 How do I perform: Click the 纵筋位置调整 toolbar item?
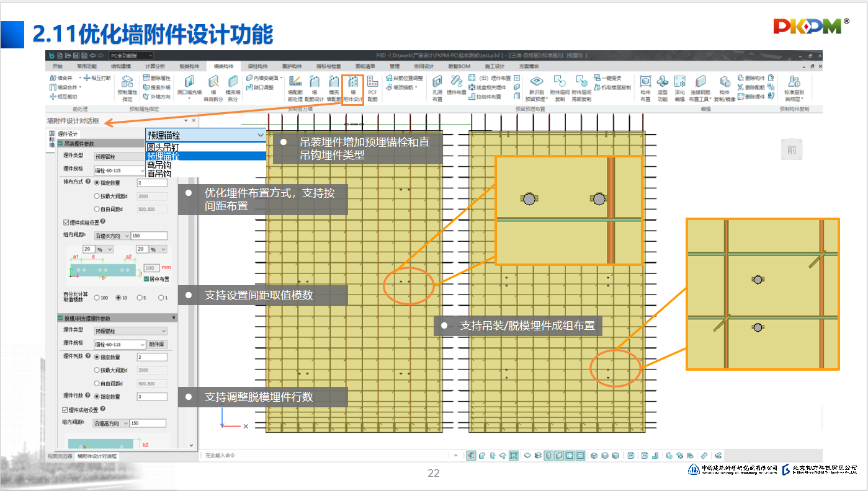pos(404,78)
